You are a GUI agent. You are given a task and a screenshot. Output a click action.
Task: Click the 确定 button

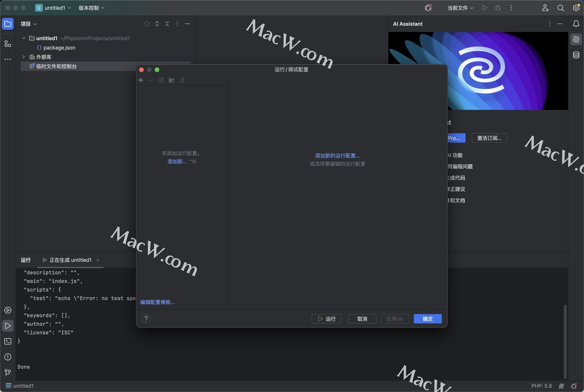click(x=427, y=319)
